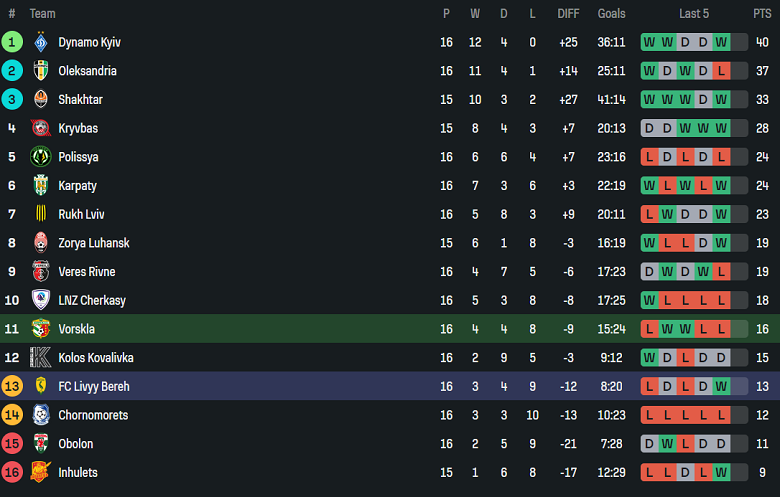This screenshot has height=497, width=780.
Task: Open the Vorskla team name link
Action: (x=77, y=329)
